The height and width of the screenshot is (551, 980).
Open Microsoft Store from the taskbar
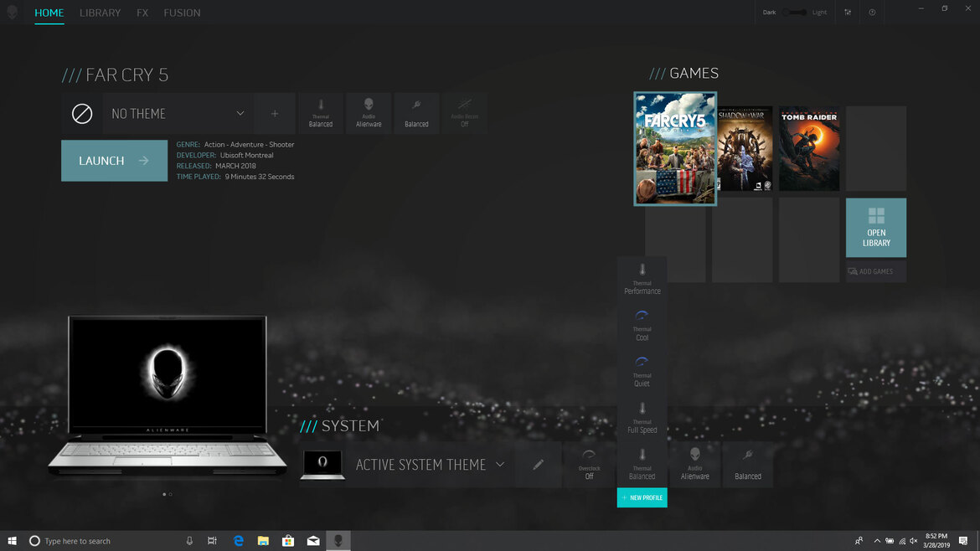[288, 541]
